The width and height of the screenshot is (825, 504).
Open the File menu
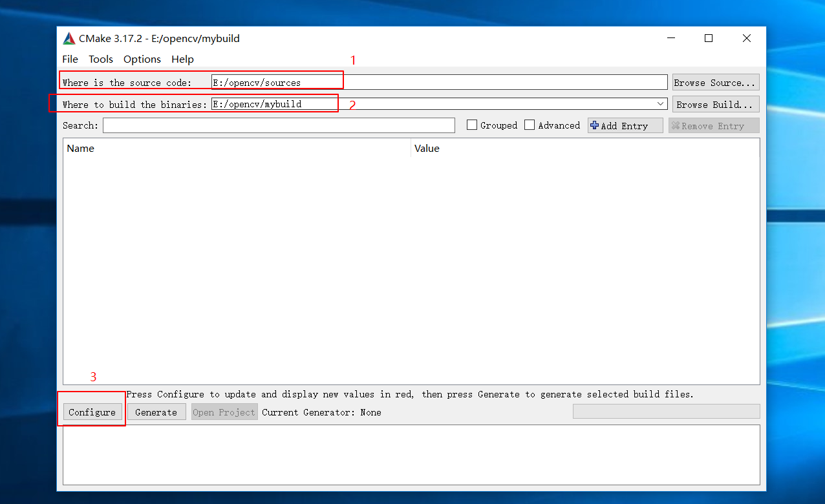point(70,59)
